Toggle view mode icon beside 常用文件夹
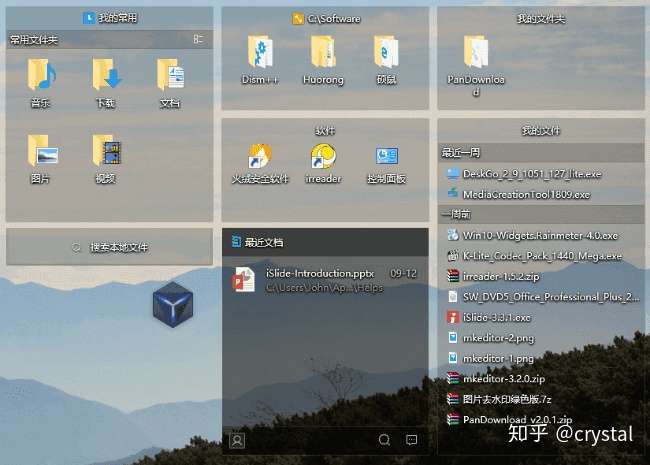This screenshot has width=650, height=465. (198, 39)
